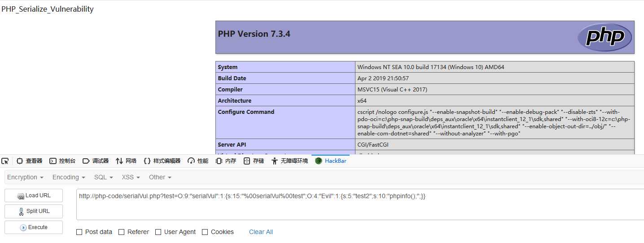Expand the Encoding dropdown menu

click(69, 177)
